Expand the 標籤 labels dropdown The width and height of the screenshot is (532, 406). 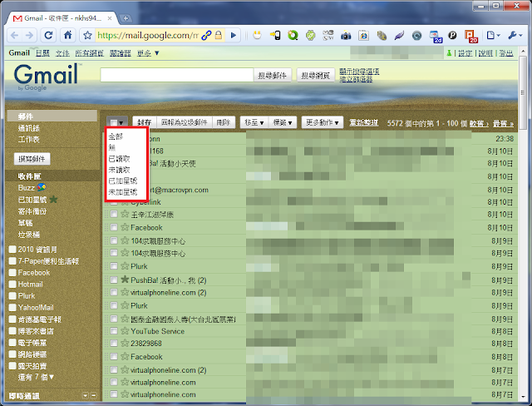[x=283, y=122]
